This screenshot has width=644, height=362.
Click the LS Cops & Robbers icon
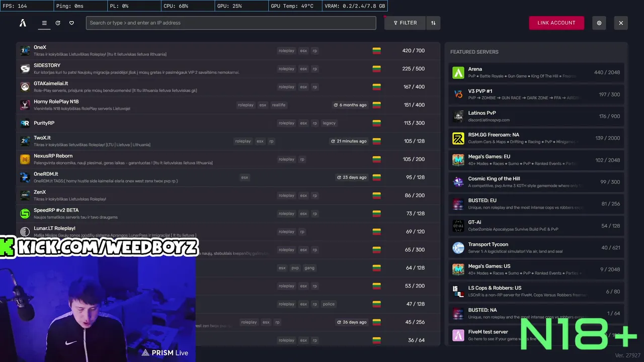[x=458, y=291]
